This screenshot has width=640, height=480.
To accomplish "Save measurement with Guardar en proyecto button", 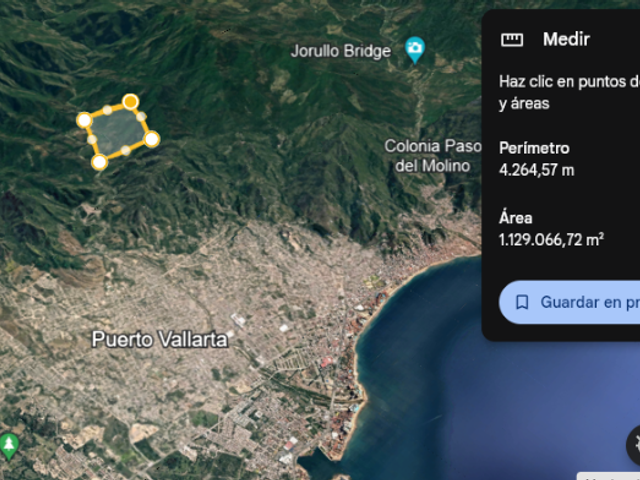I will (569, 302).
